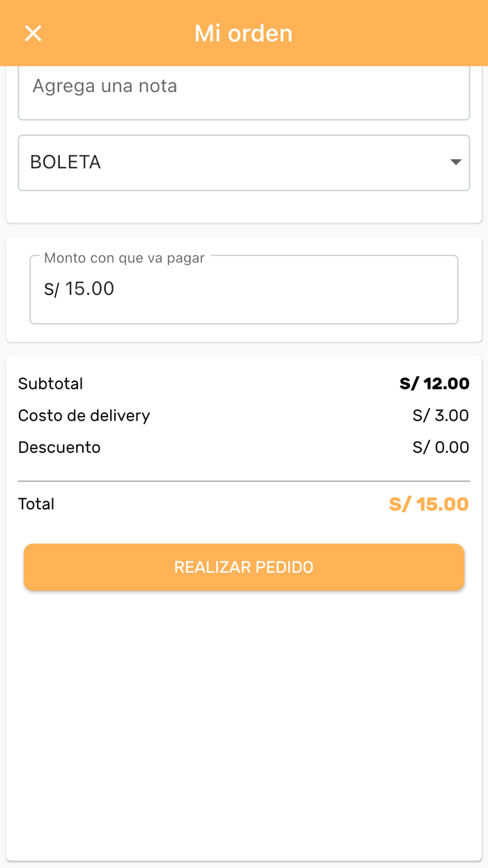Screen dimensions: 488x868
Task: Click the divider line above Total
Action: 243,481
